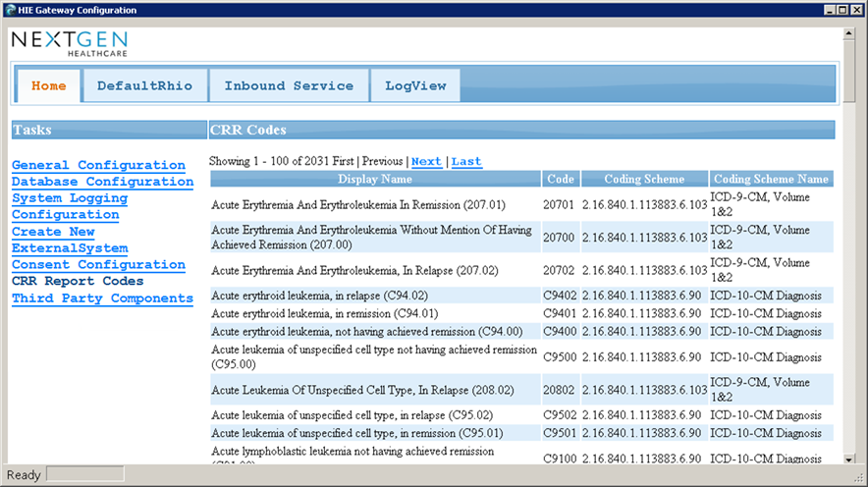868x487 pixels.
Task: Select code cell C9502
Action: pos(560,415)
